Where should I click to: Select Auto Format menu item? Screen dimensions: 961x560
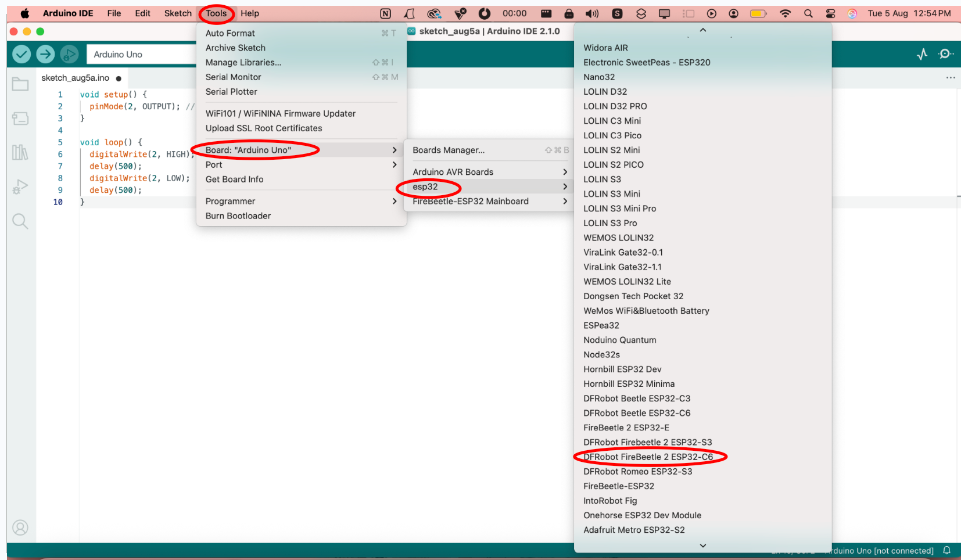302,33
